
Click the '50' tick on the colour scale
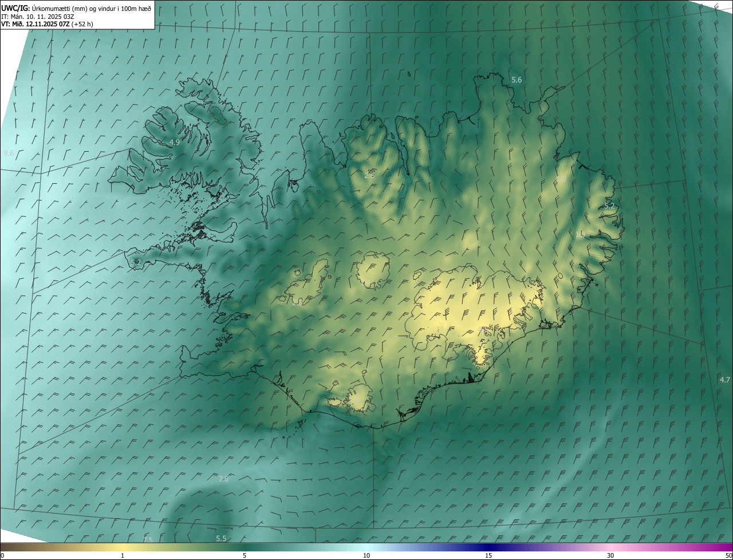(728, 556)
